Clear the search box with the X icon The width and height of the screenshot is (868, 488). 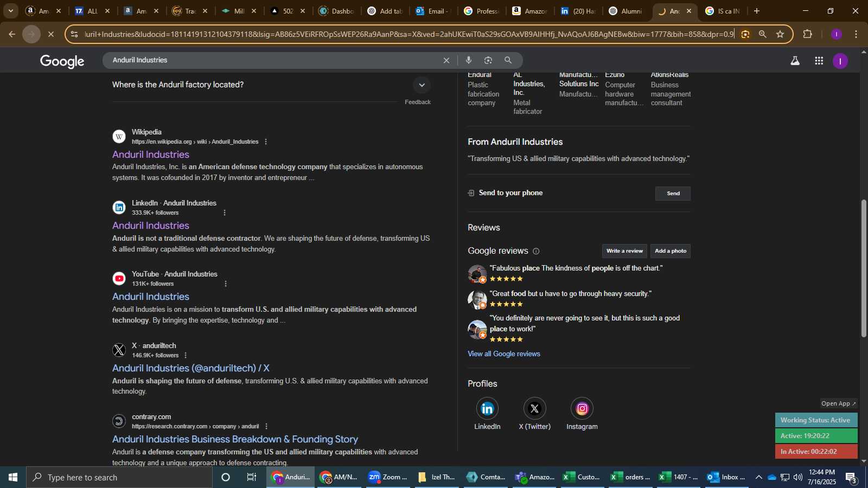click(446, 60)
